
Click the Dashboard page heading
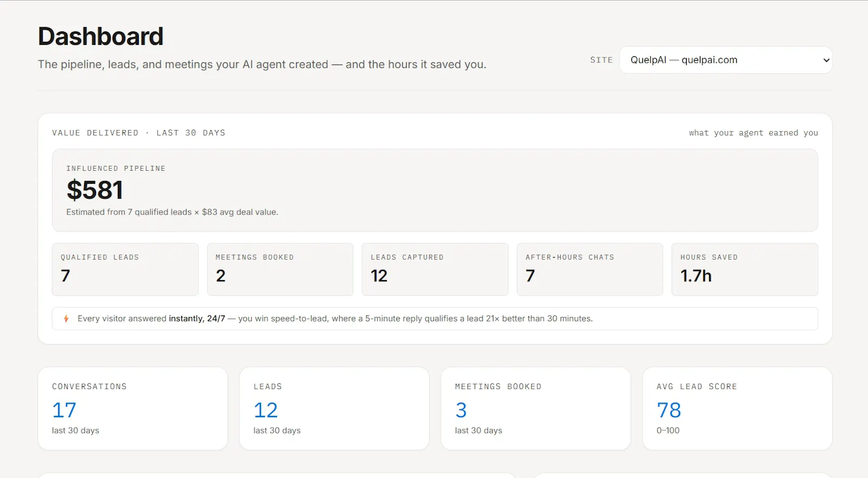click(x=100, y=36)
